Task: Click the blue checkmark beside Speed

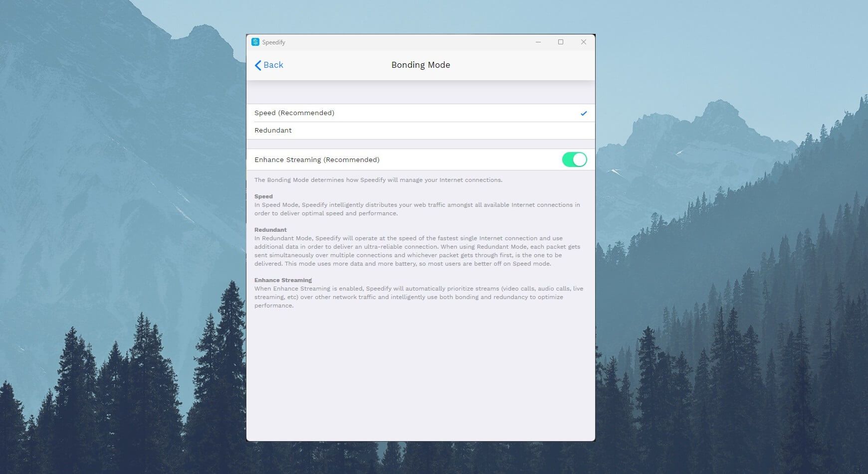Action: (584, 113)
